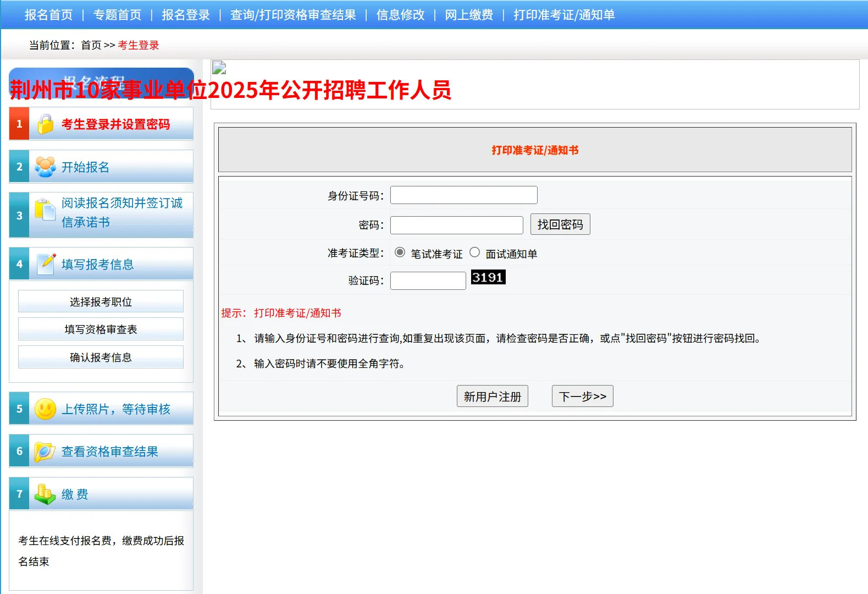Click the folder icon beside 查看资格审查结果

click(x=45, y=452)
